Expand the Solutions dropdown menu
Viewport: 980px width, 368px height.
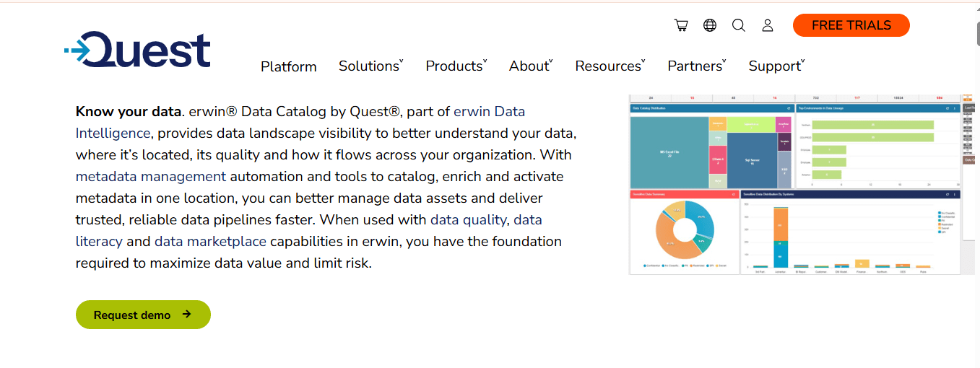[371, 66]
